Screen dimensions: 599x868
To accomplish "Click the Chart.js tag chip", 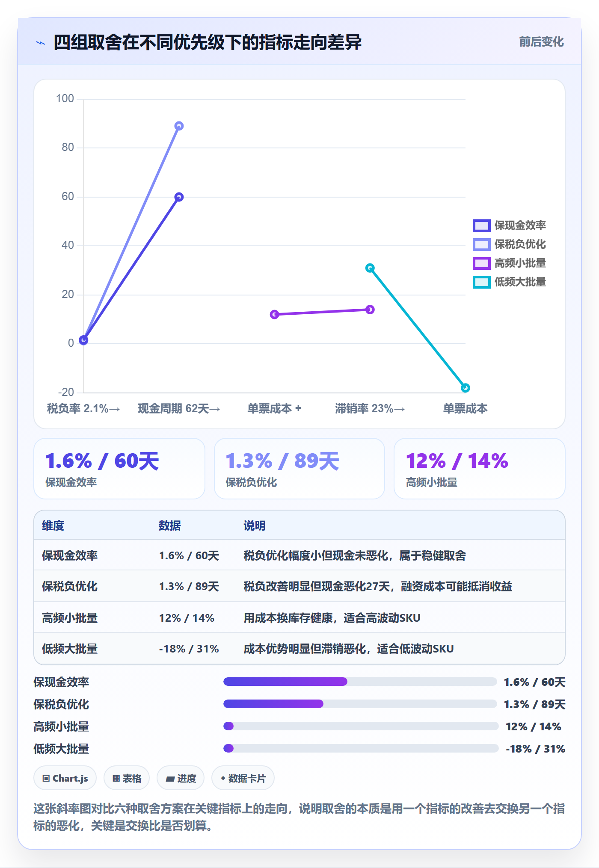I will pyautogui.click(x=65, y=778).
